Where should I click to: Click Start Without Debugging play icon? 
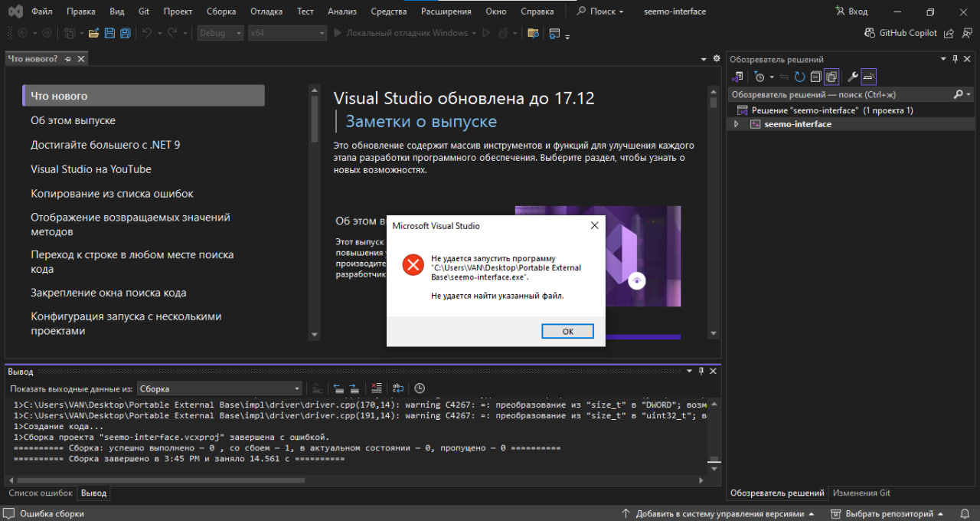pyautogui.click(x=485, y=33)
